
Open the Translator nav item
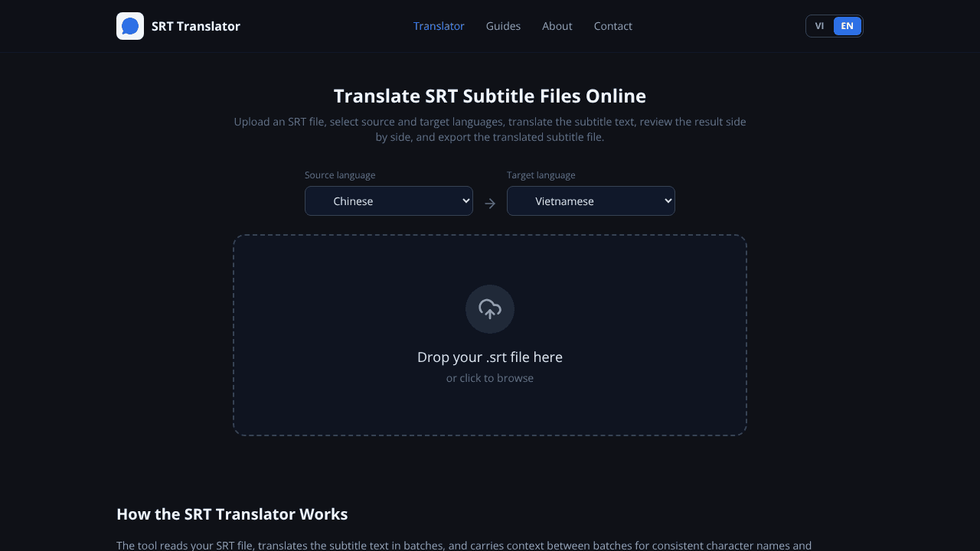click(439, 26)
